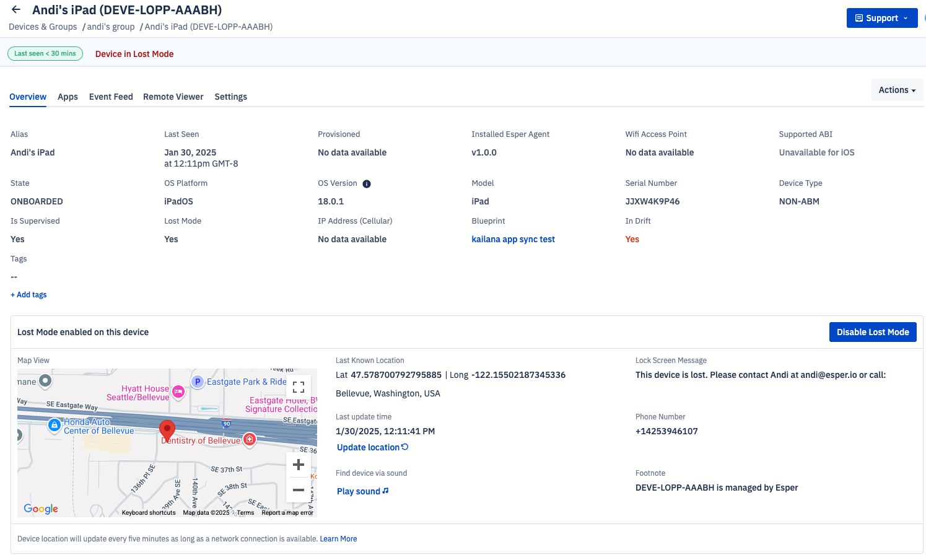The image size is (926, 560).
Task: Switch to the Overview tab
Action: coord(28,97)
